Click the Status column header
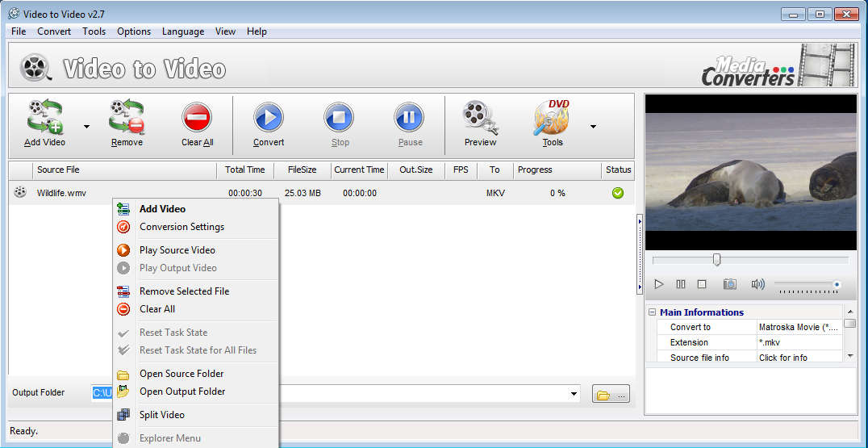868x448 pixels. tap(618, 170)
